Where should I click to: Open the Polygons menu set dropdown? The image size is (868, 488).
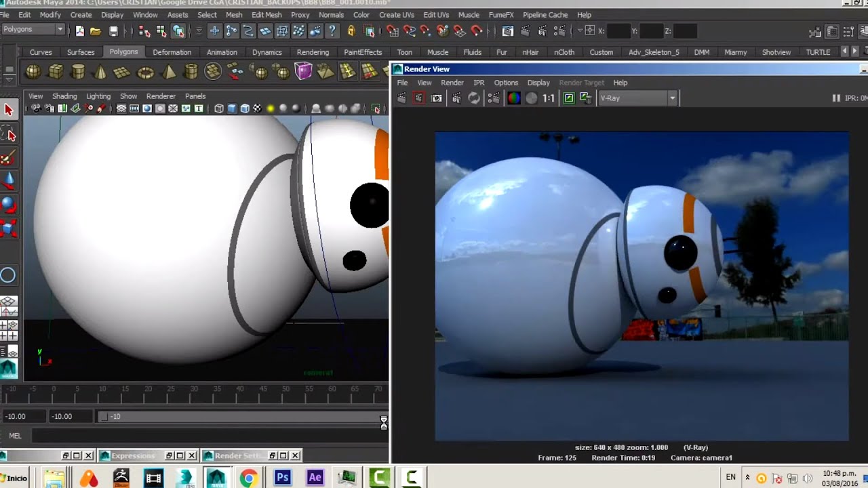(33, 29)
